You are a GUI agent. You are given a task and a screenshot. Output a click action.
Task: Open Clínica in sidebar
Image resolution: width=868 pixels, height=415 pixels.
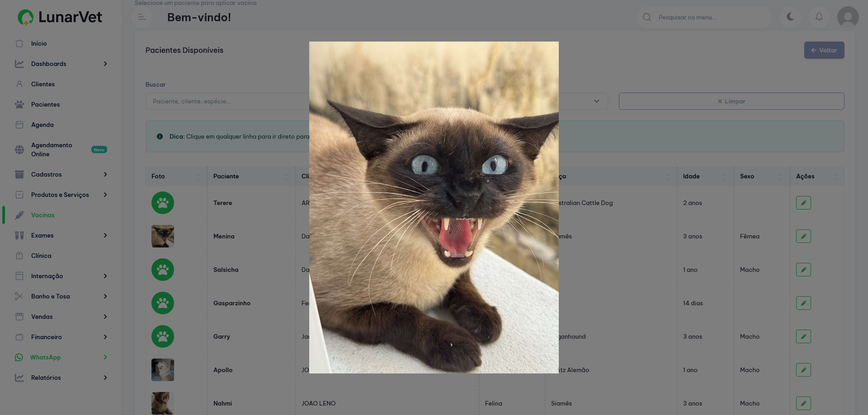pyautogui.click(x=41, y=256)
